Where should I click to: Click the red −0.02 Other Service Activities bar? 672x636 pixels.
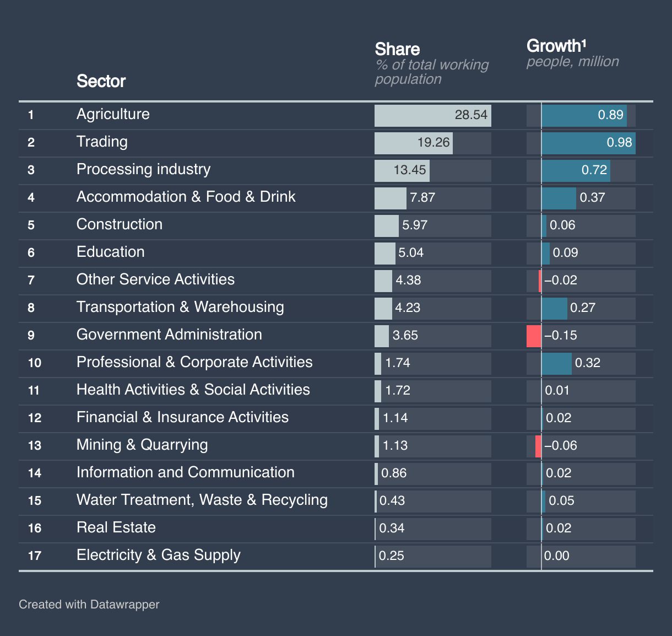click(x=540, y=281)
